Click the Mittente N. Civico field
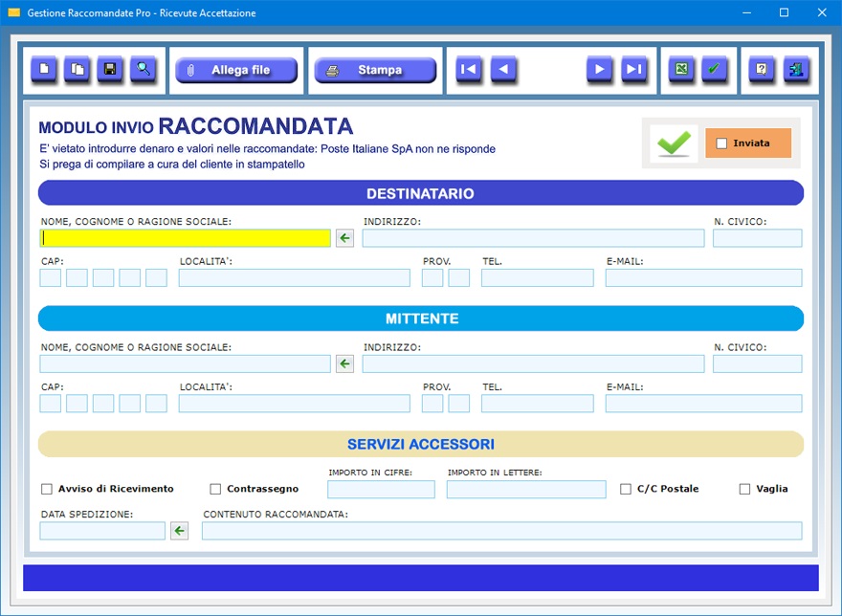842x616 pixels. pyautogui.click(x=758, y=363)
